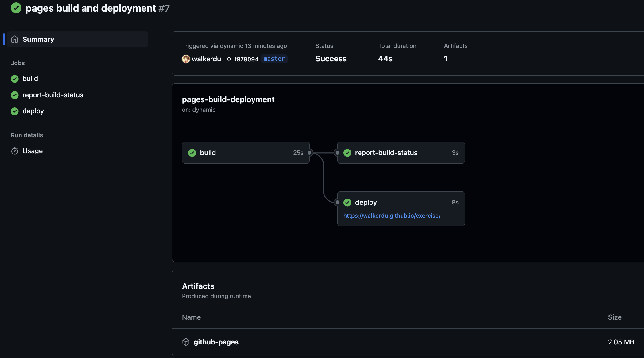Open the walkerdu.github.io/exercise deployment link
Viewport: 644px width, 358px height.
coord(392,216)
